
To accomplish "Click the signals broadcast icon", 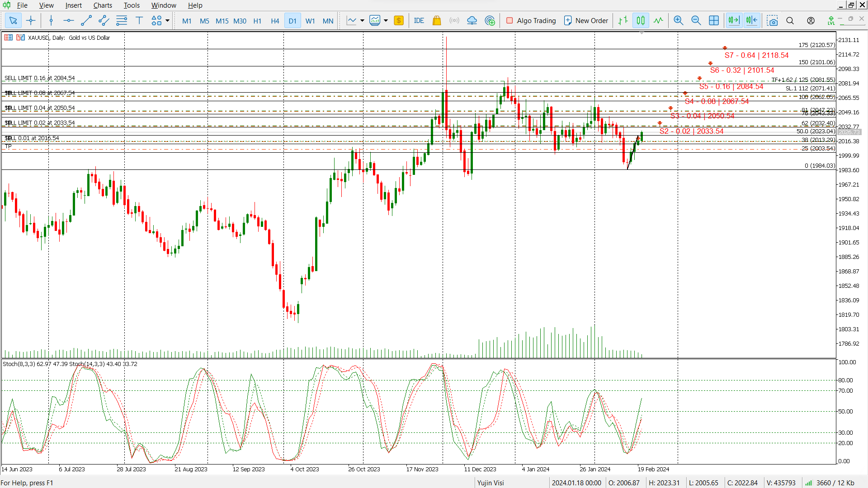I will (x=454, y=20).
